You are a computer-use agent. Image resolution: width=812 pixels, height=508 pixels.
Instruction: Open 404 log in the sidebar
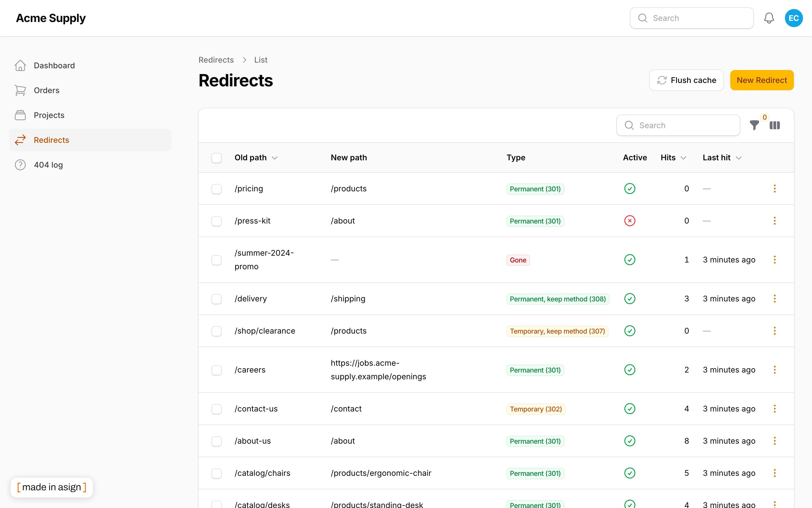pyautogui.click(x=90, y=165)
